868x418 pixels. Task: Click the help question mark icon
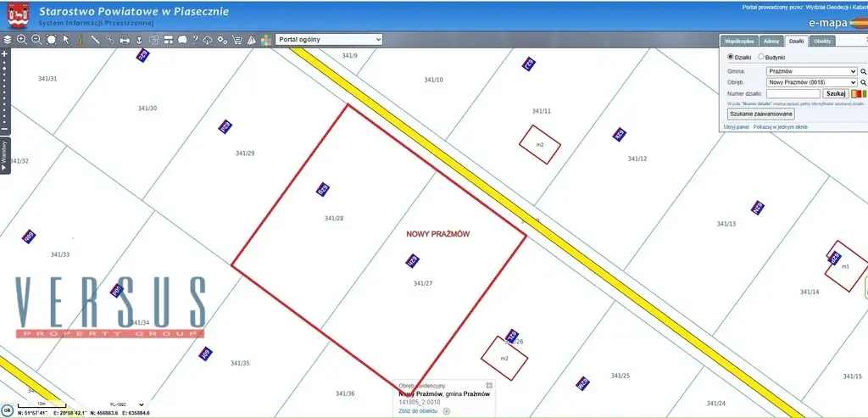coord(195,39)
